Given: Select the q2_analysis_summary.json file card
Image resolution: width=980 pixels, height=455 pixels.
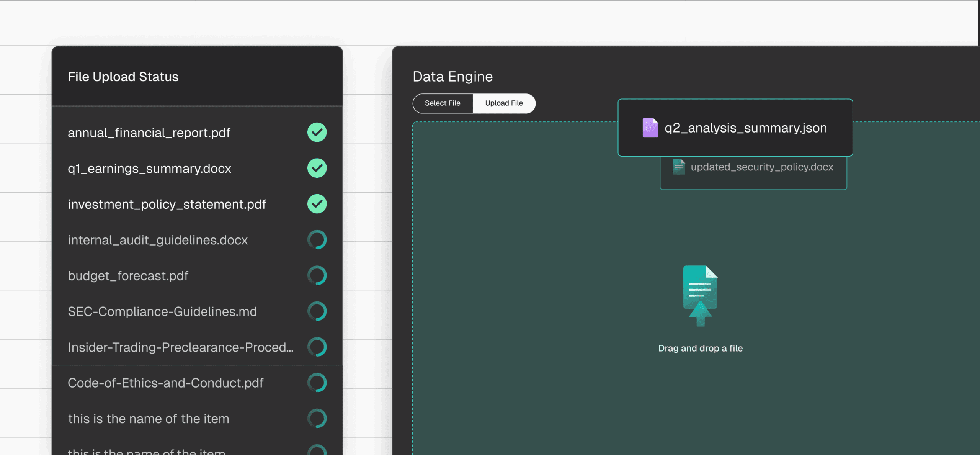Looking at the screenshot, I should (735, 128).
